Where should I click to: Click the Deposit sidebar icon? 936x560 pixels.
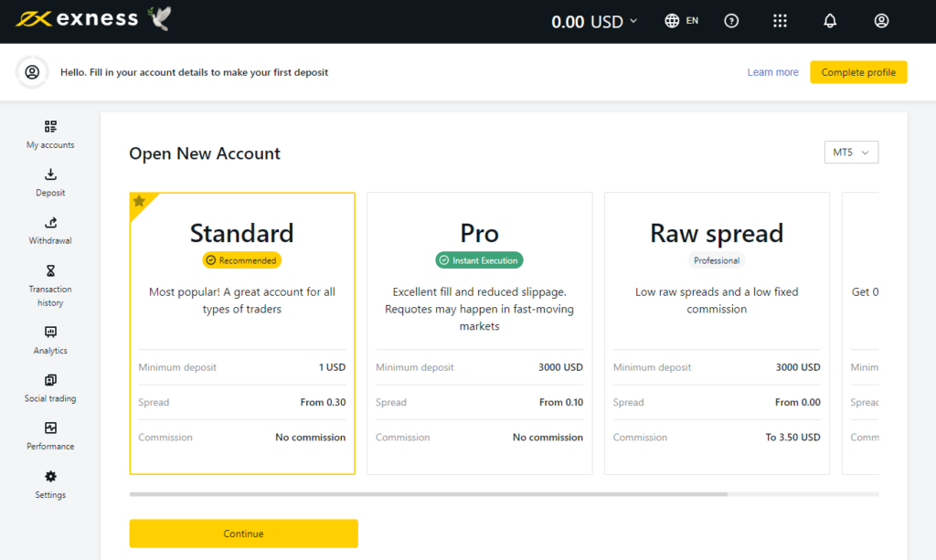(50, 174)
